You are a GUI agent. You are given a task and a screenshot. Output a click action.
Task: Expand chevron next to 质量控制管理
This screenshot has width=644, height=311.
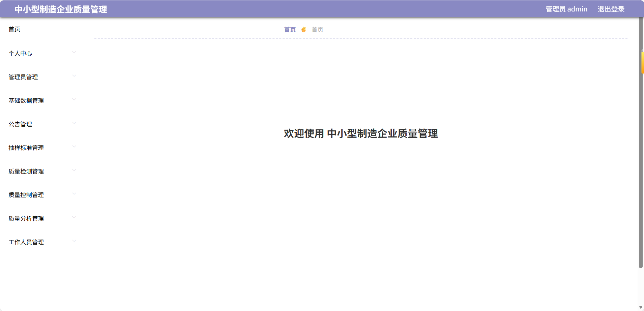74,194
